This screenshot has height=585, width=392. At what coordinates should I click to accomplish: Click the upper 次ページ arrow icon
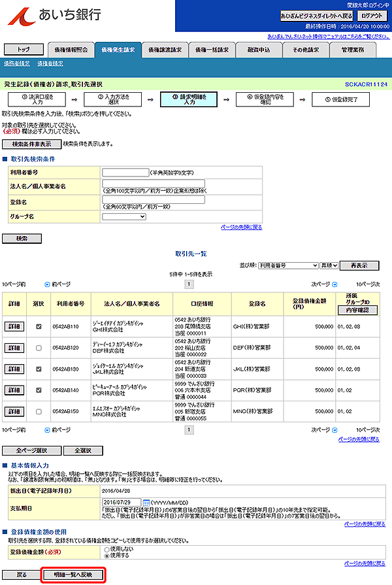pos(335,284)
